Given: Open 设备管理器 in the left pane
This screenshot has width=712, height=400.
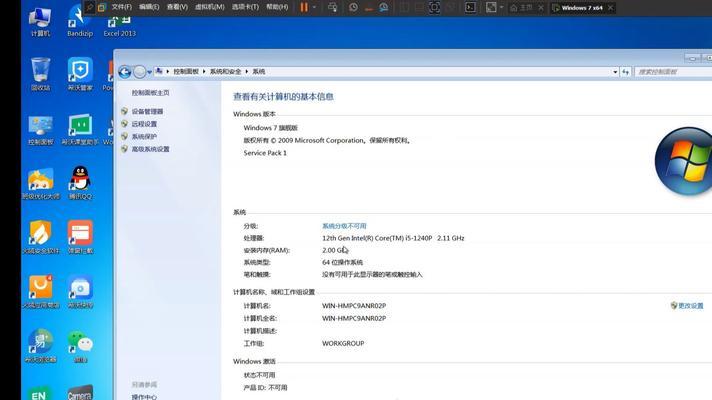Looking at the screenshot, I should [x=147, y=111].
